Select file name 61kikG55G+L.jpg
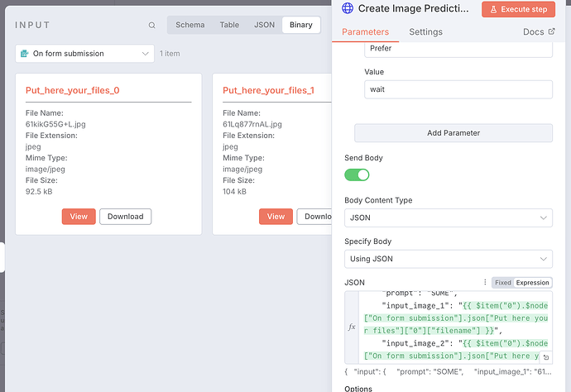Screen dimensions: 571x392 click(55, 124)
